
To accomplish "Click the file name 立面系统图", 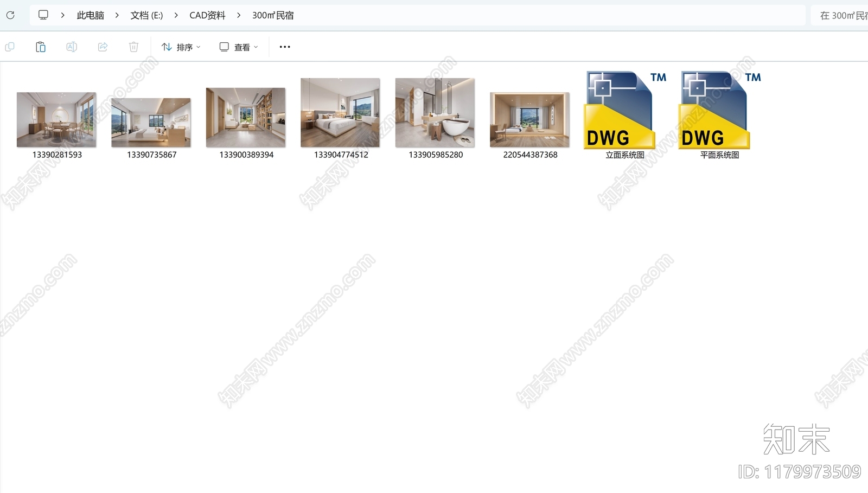I will 625,155.
